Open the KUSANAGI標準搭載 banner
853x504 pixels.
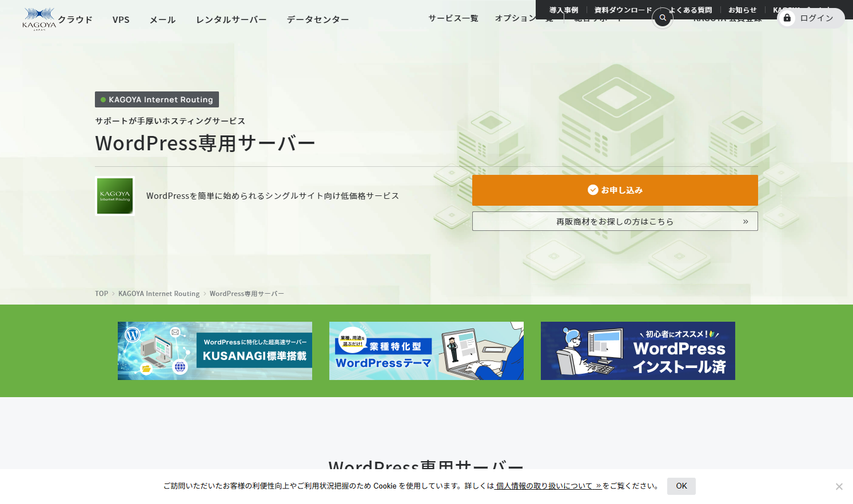tap(215, 351)
